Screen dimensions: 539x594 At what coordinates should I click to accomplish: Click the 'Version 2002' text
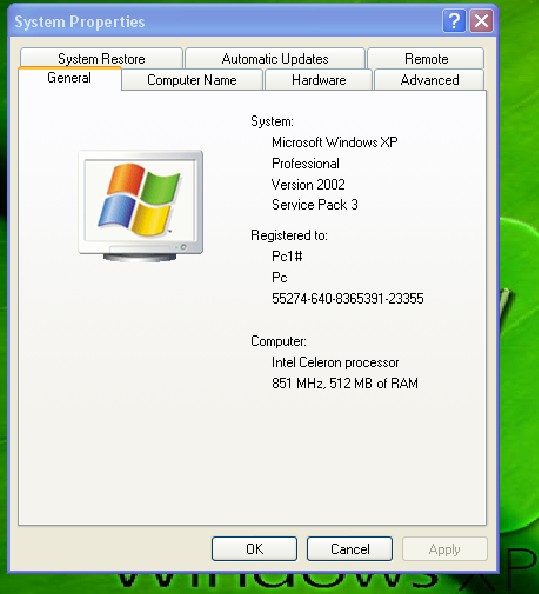(308, 184)
